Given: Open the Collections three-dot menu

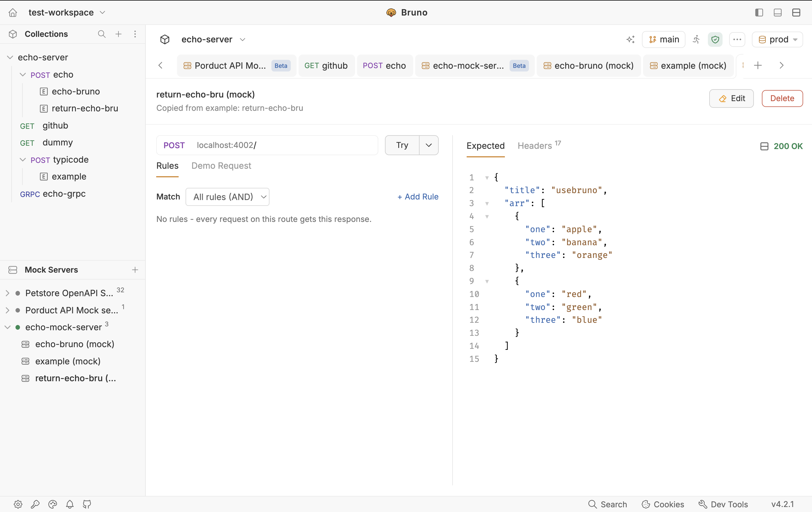Looking at the screenshot, I should click(135, 34).
